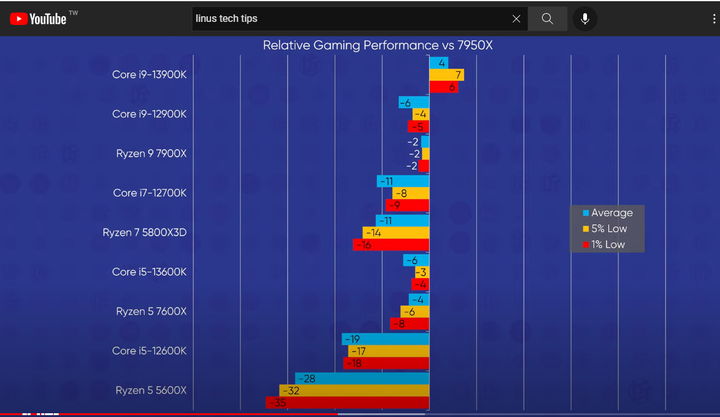Click the -28 blue bar for Ryzen 5 5600X
Screen dimensions: 720x417
click(x=362, y=379)
